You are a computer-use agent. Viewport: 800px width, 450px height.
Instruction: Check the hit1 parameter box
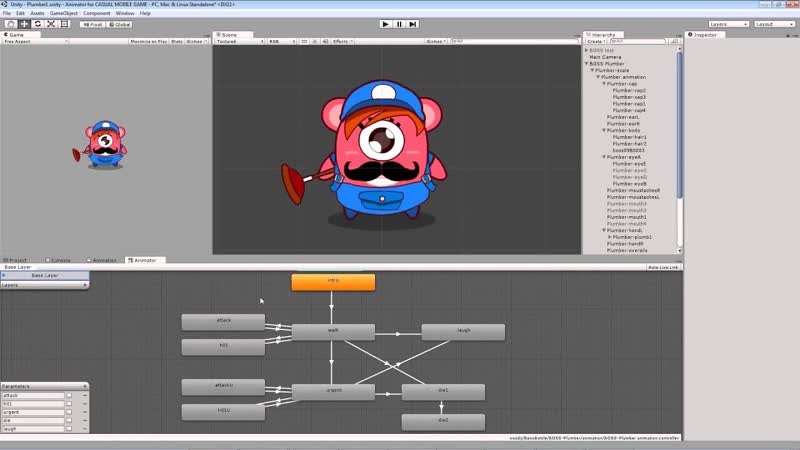[69, 404]
